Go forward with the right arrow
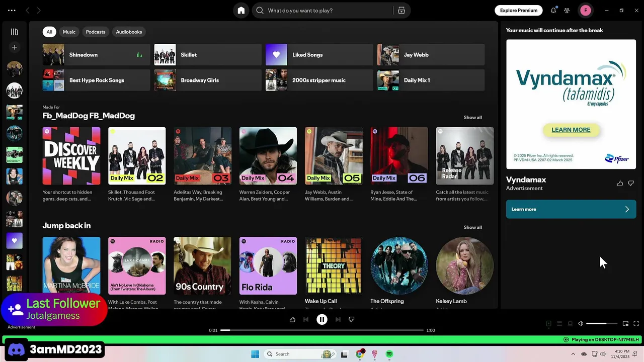The height and width of the screenshot is (362, 644). point(39,10)
